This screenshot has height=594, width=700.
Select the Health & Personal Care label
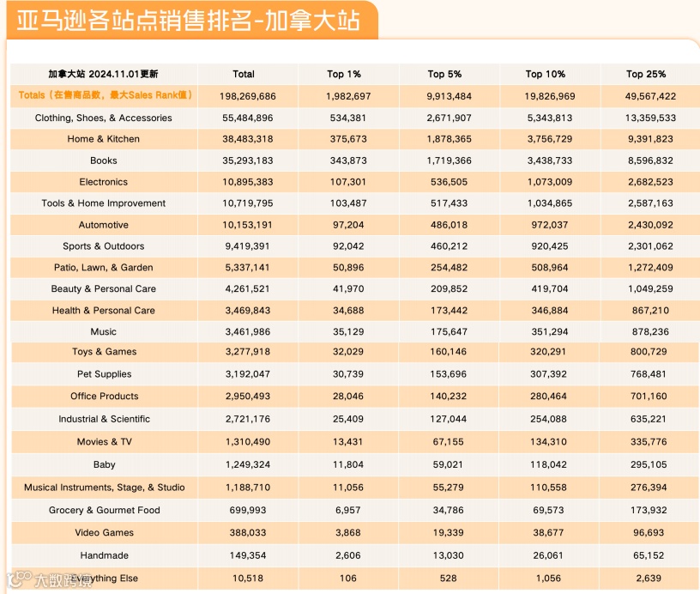[x=104, y=311]
